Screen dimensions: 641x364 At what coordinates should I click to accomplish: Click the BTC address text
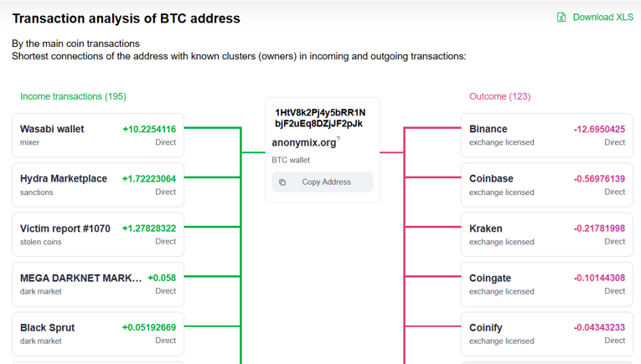coord(319,118)
